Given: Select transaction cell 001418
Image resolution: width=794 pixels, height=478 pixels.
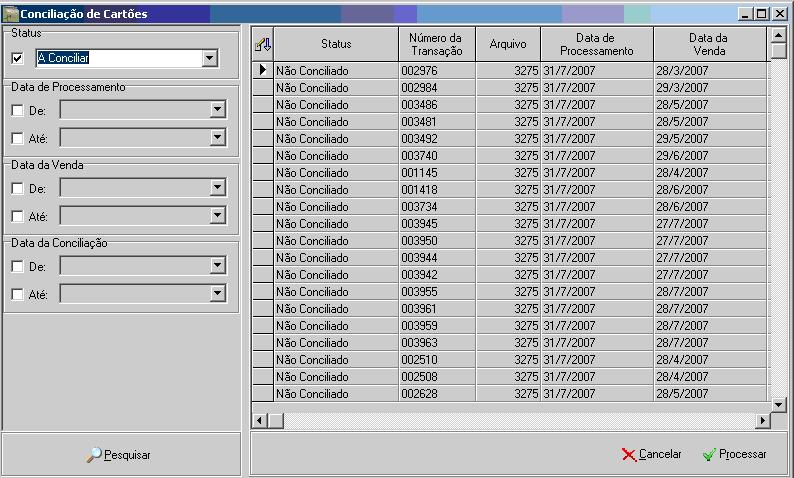Looking at the screenshot, I should tap(437, 190).
